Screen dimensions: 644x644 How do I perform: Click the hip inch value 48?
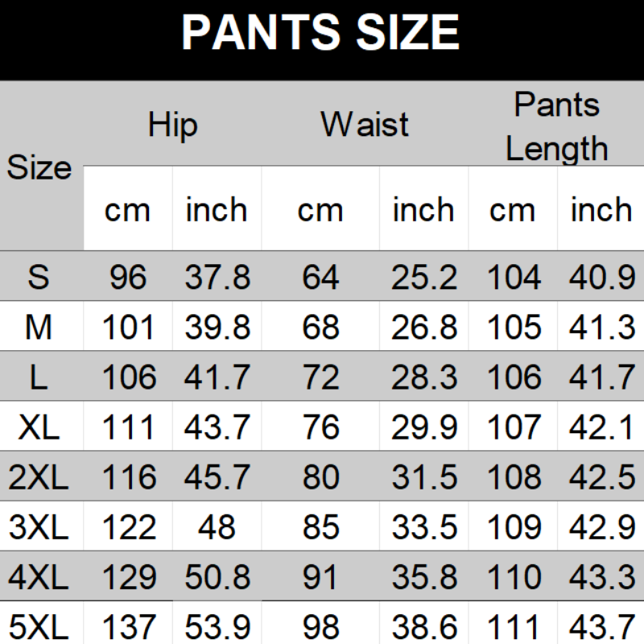click(x=217, y=527)
